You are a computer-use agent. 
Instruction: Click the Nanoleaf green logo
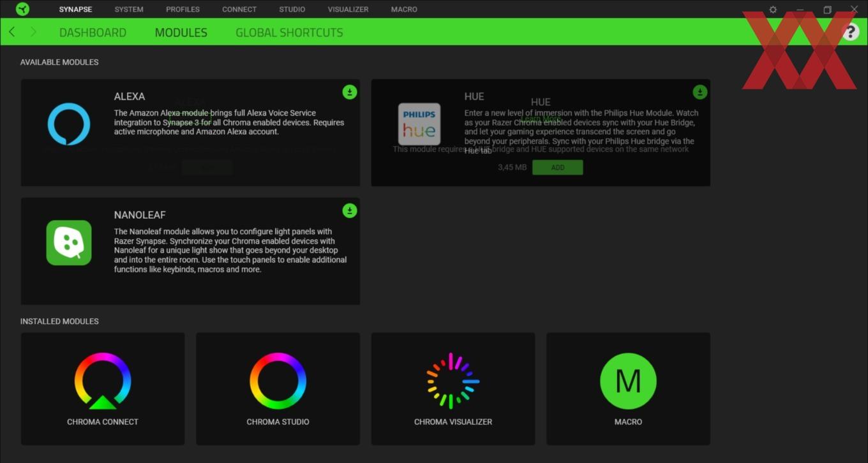click(x=69, y=243)
